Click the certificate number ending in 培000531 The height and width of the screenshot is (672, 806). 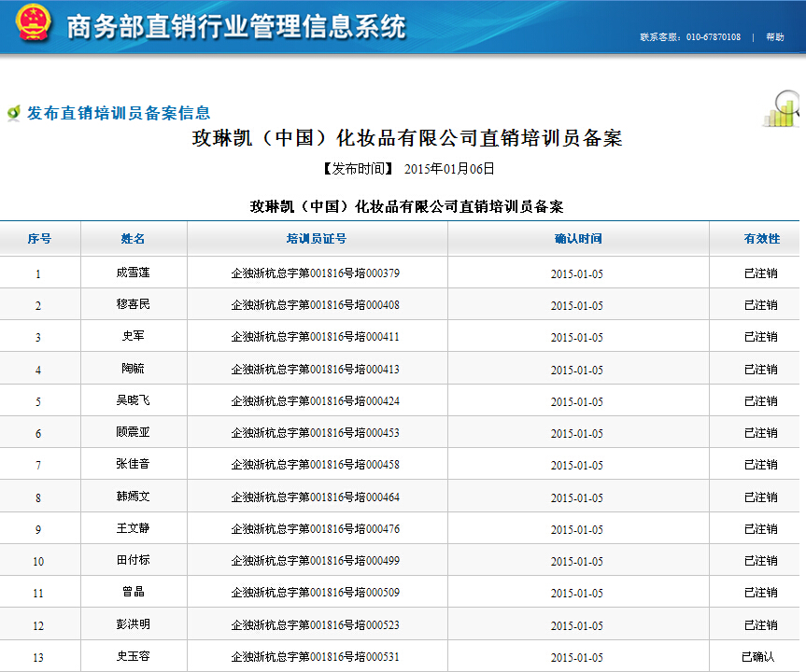pos(315,657)
